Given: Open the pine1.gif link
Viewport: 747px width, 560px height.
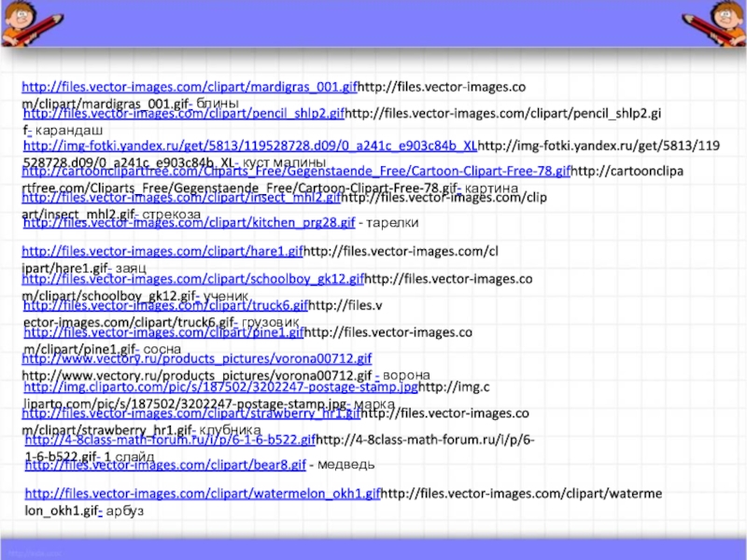Looking at the screenshot, I should 164,332.
